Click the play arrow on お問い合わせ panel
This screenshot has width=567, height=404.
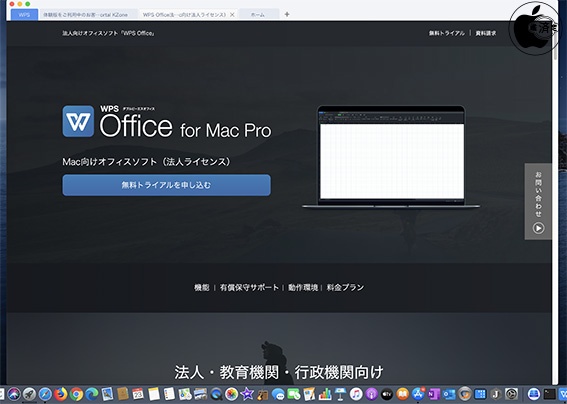(x=538, y=228)
